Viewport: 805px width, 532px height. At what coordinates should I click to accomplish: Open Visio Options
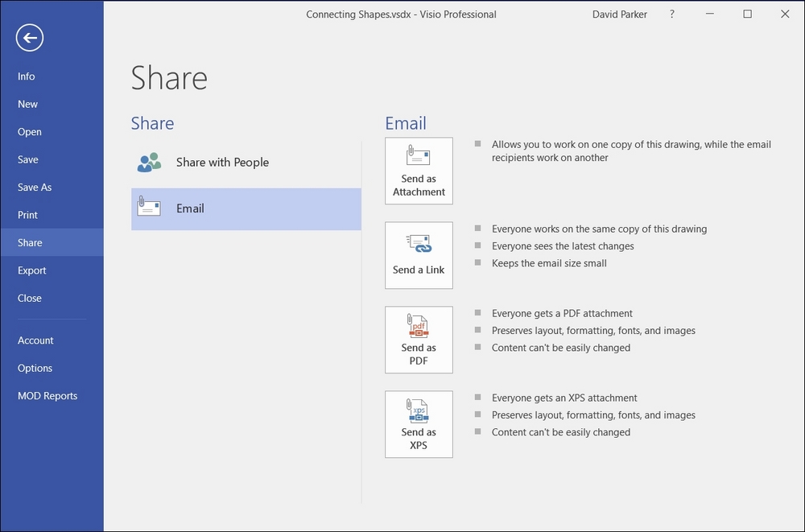(52, 368)
